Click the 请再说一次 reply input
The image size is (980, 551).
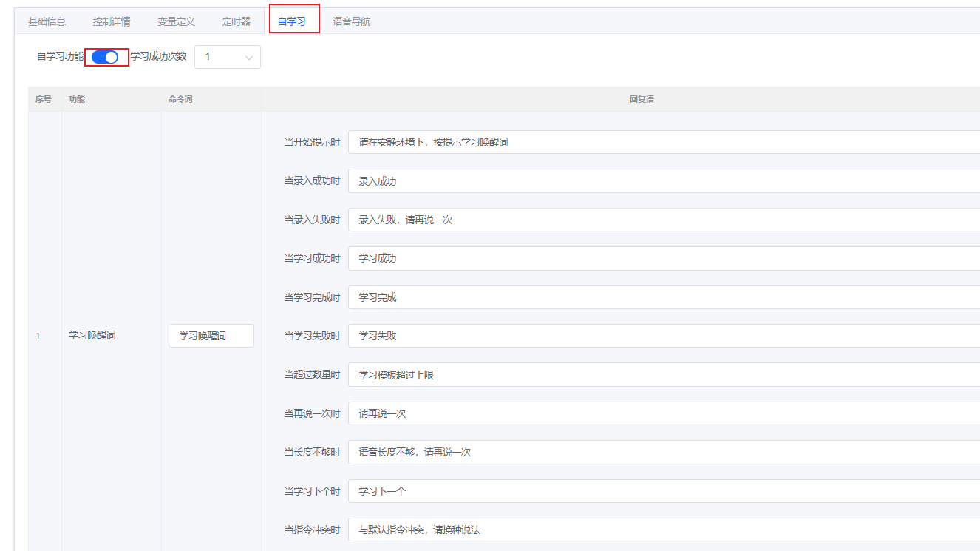[x=517, y=413]
